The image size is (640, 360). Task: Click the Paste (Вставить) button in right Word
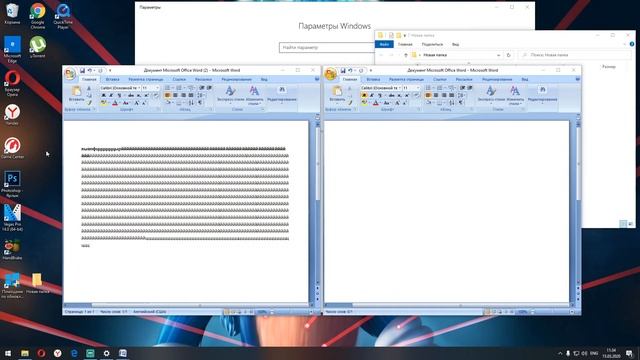[x=337, y=94]
